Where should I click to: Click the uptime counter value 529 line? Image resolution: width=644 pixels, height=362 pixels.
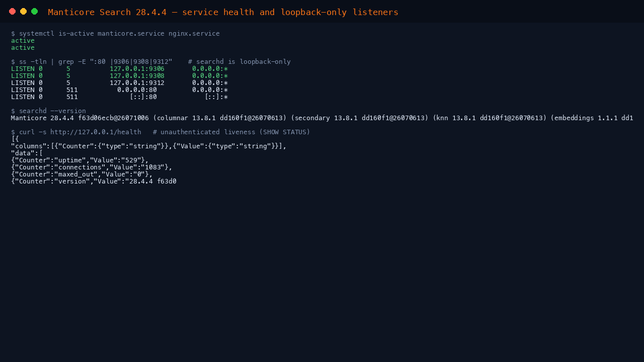80,160
